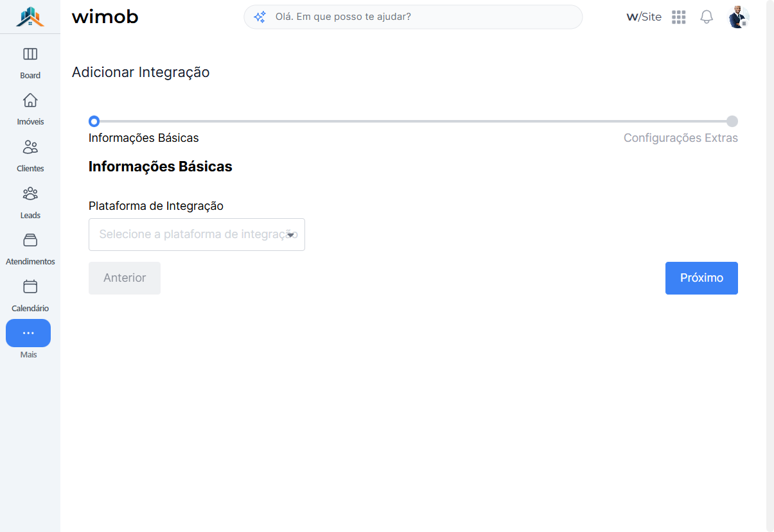Focus the 'Em que posso te ajudar?' search field

[x=413, y=17]
